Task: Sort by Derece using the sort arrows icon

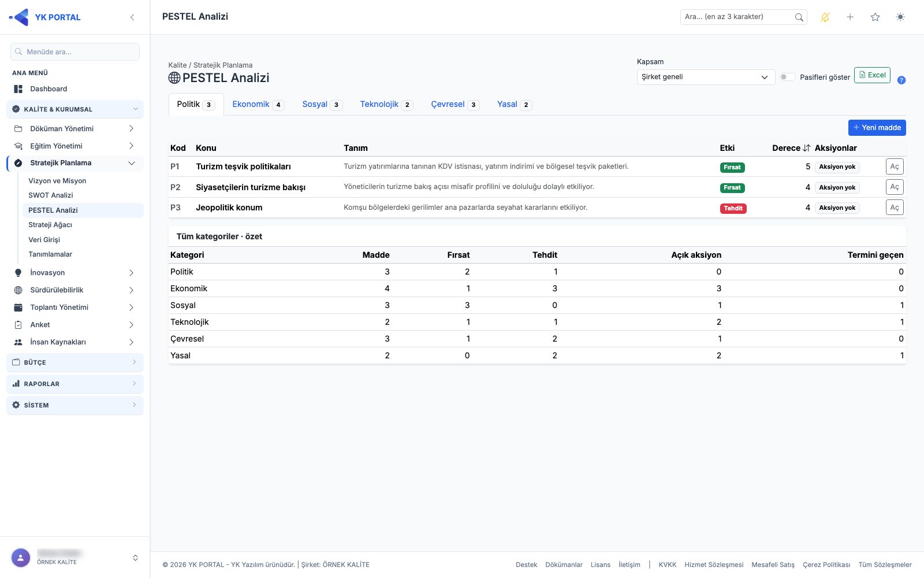Action: (x=807, y=148)
